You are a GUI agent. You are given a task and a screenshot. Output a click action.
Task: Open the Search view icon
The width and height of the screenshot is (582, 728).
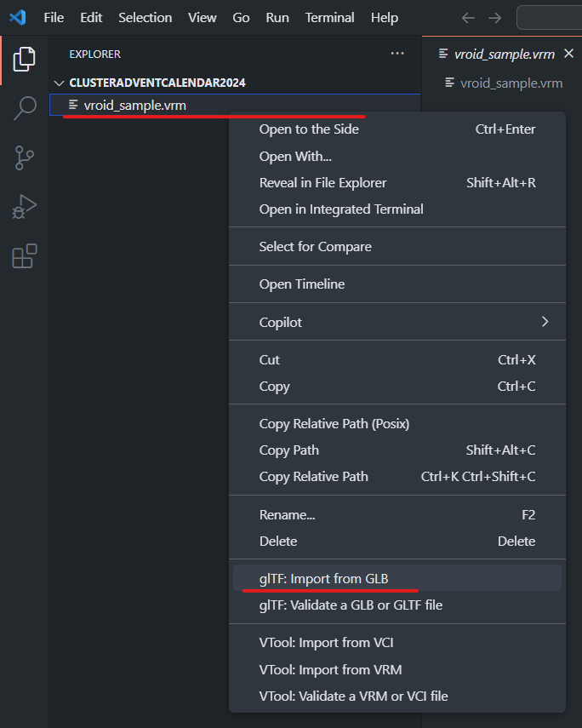25,108
